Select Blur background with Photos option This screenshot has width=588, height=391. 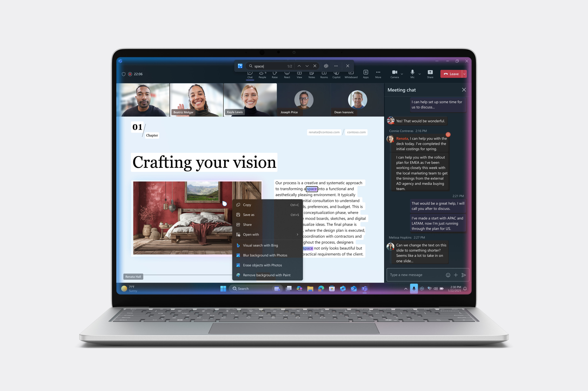[x=265, y=255]
